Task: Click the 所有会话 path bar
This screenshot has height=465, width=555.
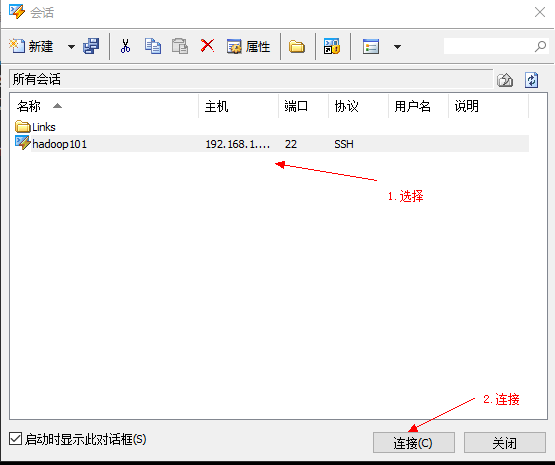Action: (251, 79)
